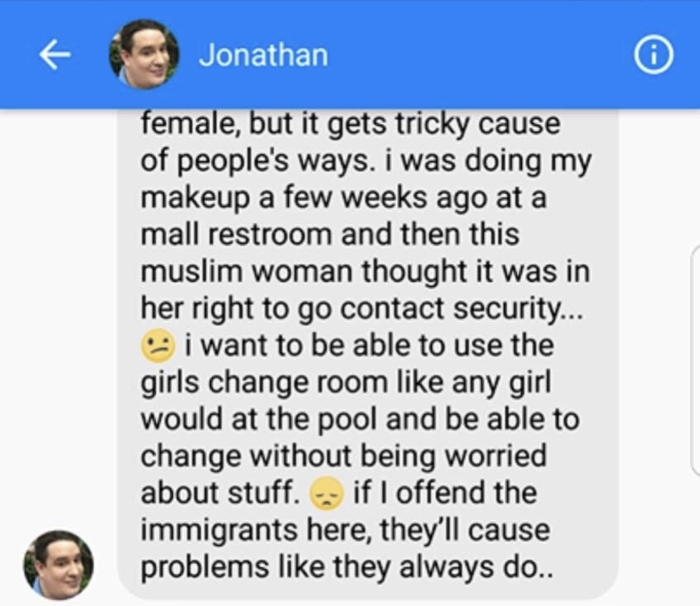
Task: Tap the sad face emoji after 'stuff.'
Action: [327, 493]
